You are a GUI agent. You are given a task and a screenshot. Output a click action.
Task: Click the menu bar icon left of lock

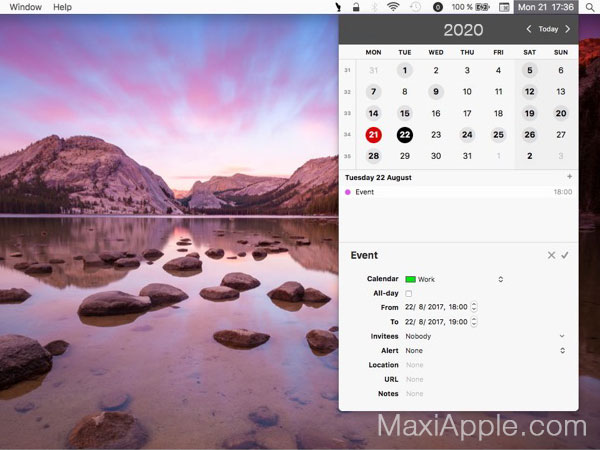[338, 7]
